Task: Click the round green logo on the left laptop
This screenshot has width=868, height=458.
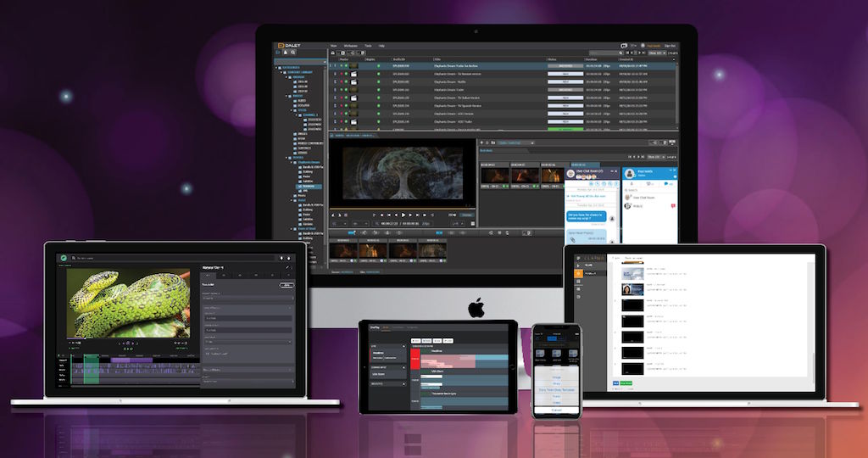Action: tap(64, 258)
